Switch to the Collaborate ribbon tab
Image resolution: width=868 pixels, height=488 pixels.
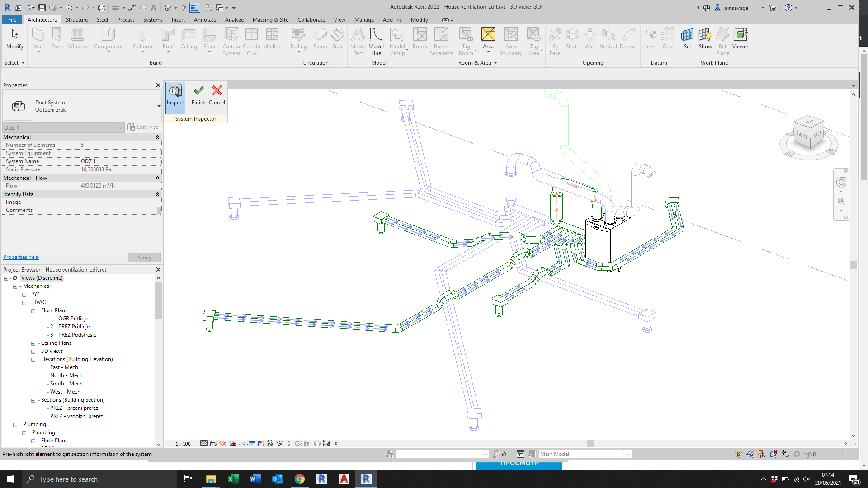coord(311,20)
